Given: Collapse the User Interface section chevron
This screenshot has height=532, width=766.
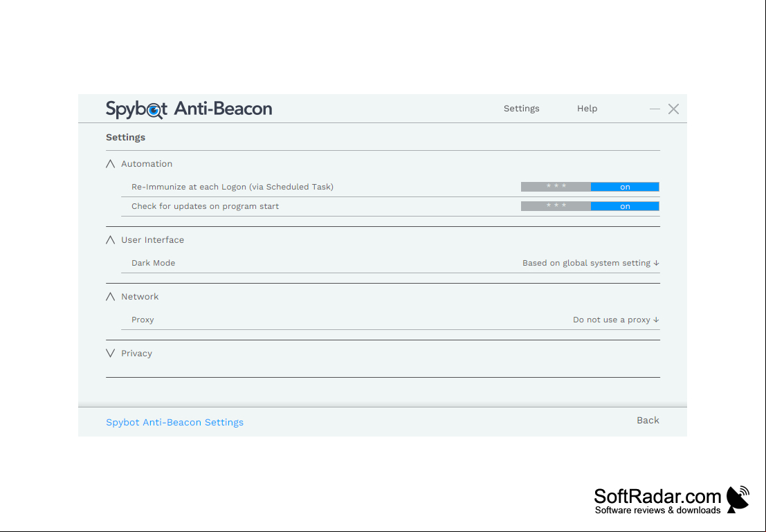Looking at the screenshot, I should [111, 240].
